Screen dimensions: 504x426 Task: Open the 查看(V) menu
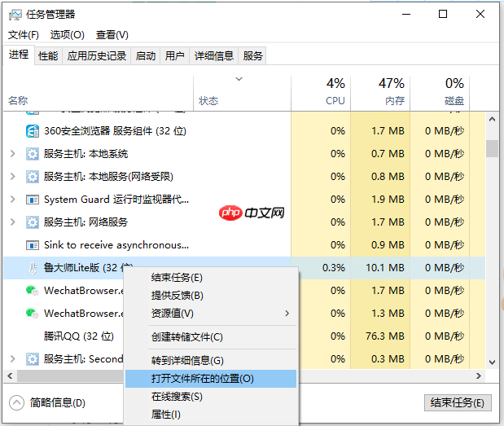(112, 35)
